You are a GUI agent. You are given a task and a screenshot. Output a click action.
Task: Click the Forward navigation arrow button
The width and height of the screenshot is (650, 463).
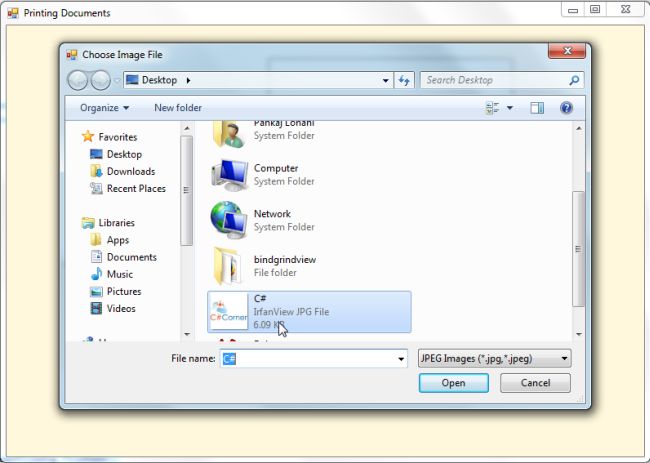click(x=100, y=80)
